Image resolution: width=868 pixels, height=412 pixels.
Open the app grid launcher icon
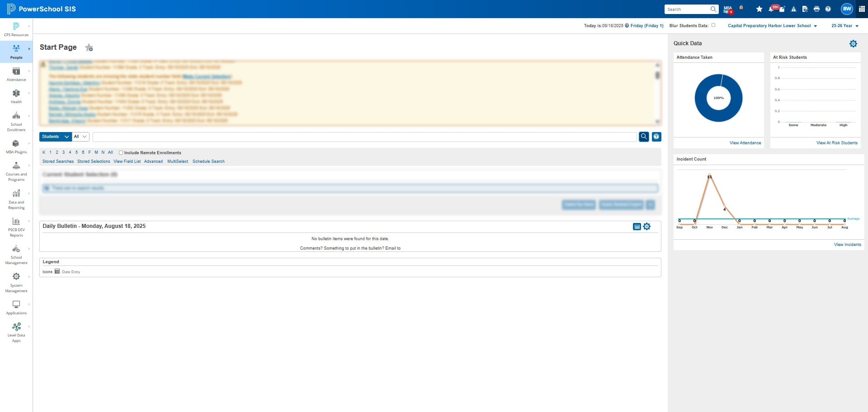click(x=862, y=9)
